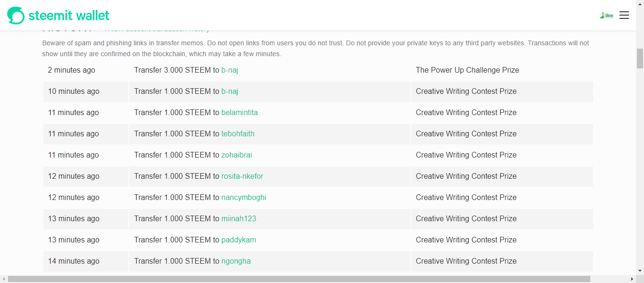The height and width of the screenshot is (283, 644).
Task: Open the user avatar in the header
Action: click(607, 15)
